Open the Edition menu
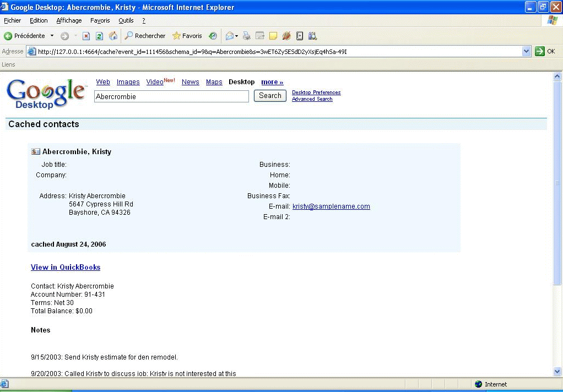Viewport: 563px width, 392px height. coord(39,20)
